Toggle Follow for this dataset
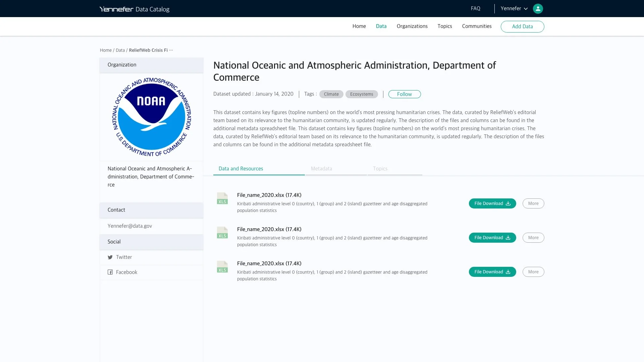644x362 pixels. click(x=404, y=94)
